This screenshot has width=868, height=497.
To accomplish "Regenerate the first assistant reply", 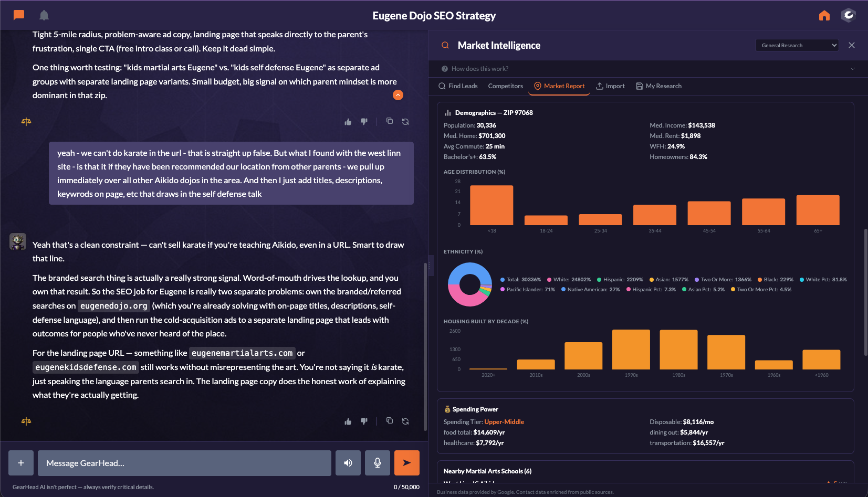I will click(x=405, y=122).
